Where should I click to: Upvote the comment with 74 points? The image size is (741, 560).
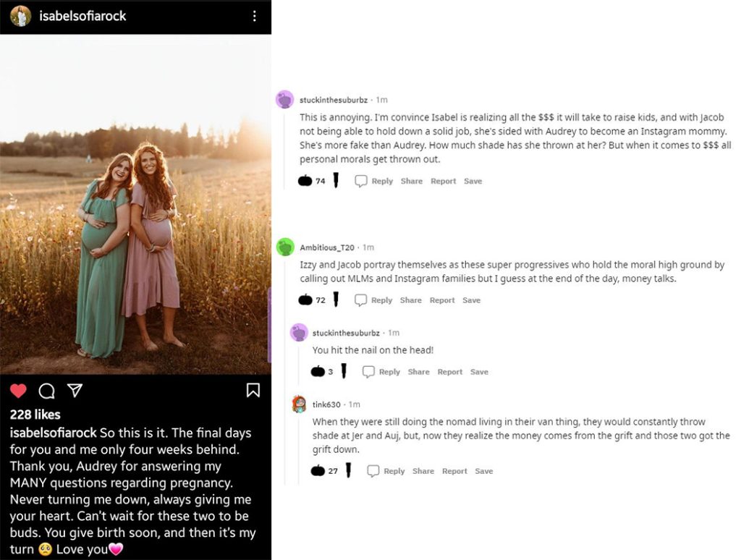(305, 181)
